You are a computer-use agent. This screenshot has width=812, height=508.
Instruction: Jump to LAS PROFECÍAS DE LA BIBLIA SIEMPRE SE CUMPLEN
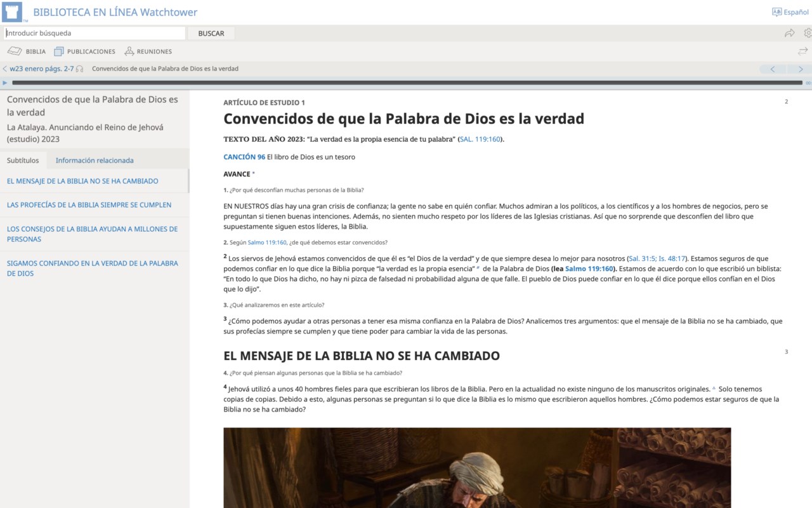coord(89,205)
